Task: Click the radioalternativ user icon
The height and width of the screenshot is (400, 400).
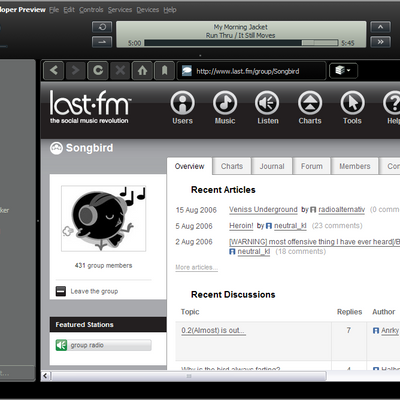Action: point(313,210)
